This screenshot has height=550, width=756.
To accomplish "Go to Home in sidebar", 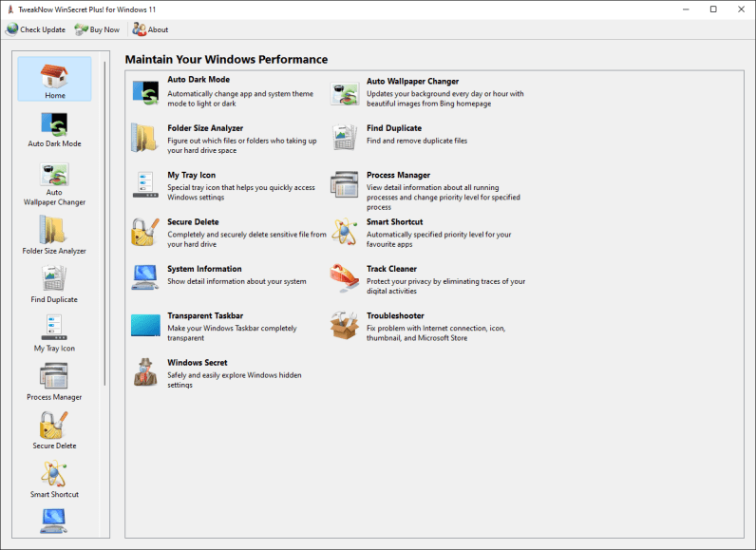I will 54,79.
